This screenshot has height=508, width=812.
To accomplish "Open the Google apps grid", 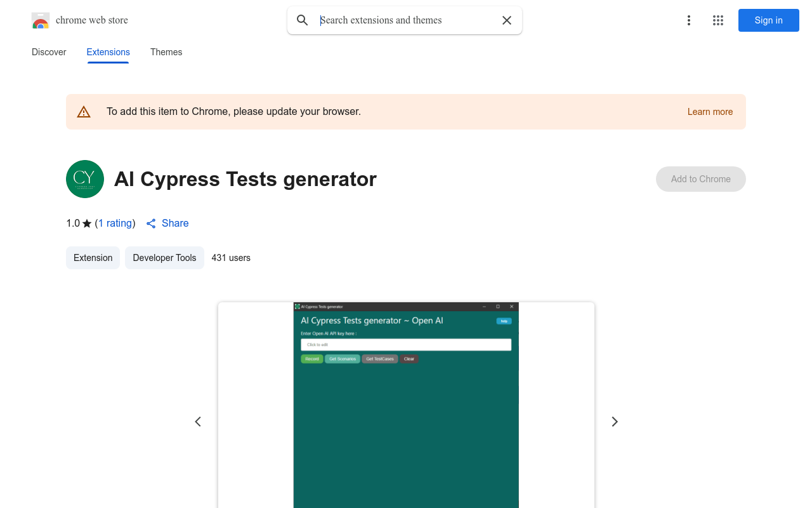I will 718,20.
